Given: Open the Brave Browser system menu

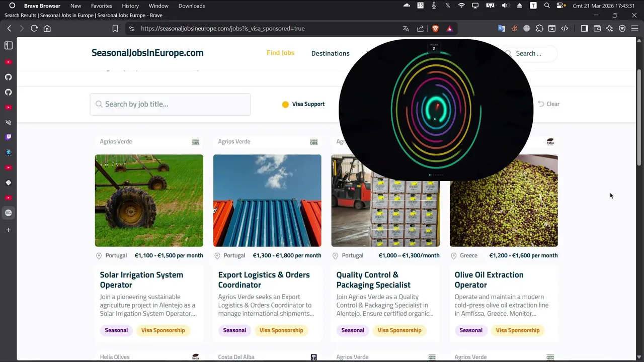Looking at the screenshot, I should [x=42, y=6].
